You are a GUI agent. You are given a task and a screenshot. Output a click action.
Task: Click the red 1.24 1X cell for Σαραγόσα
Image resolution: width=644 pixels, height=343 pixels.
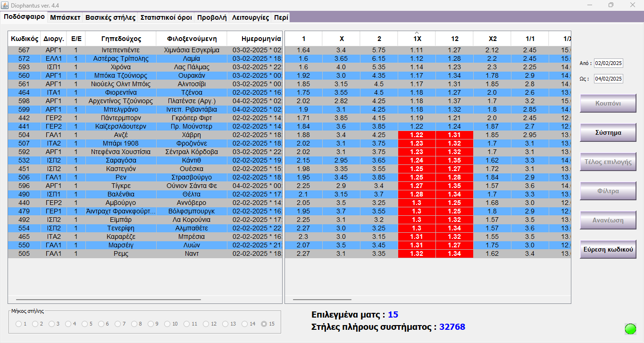417,160
